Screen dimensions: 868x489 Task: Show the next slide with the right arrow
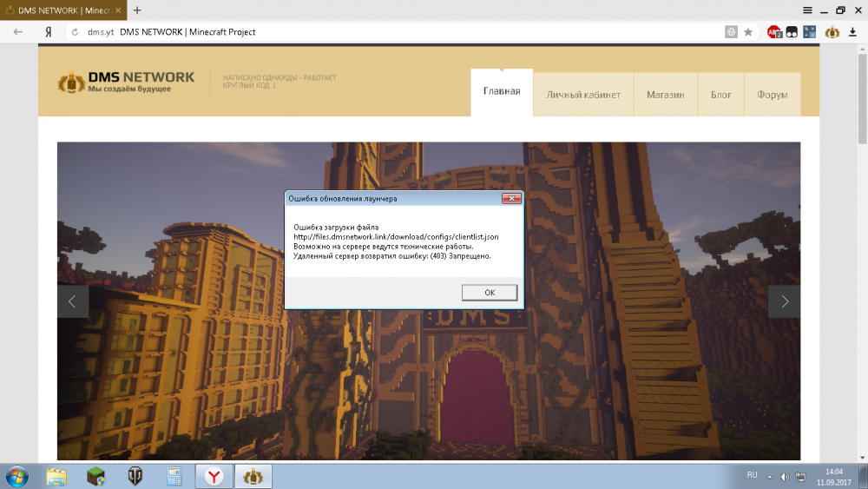tap(784, 301)
